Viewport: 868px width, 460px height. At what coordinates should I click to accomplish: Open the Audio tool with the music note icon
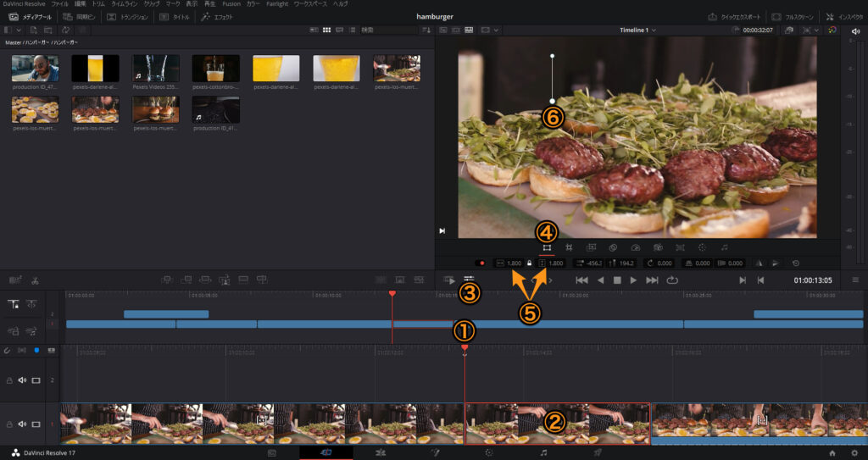(724, 247)
